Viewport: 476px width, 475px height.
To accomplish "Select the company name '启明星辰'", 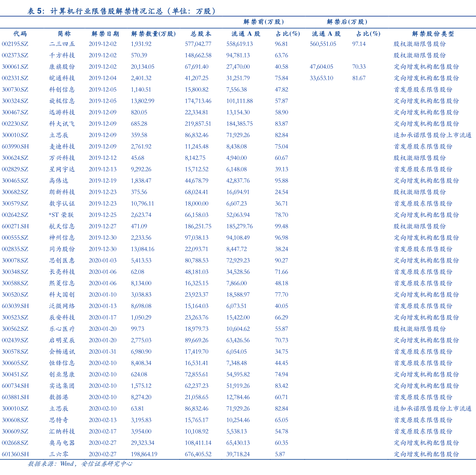I will pyautogui.click(x=62, y=340).
